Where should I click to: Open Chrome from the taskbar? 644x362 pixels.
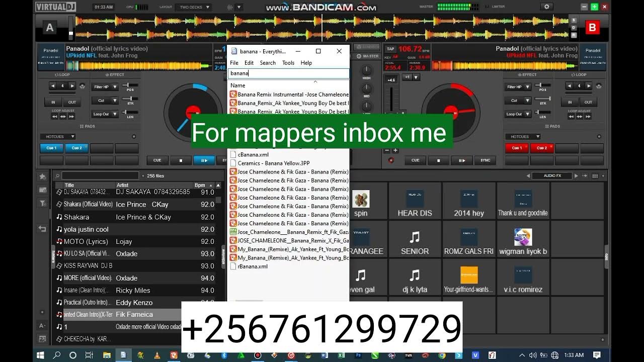(442, 355)
